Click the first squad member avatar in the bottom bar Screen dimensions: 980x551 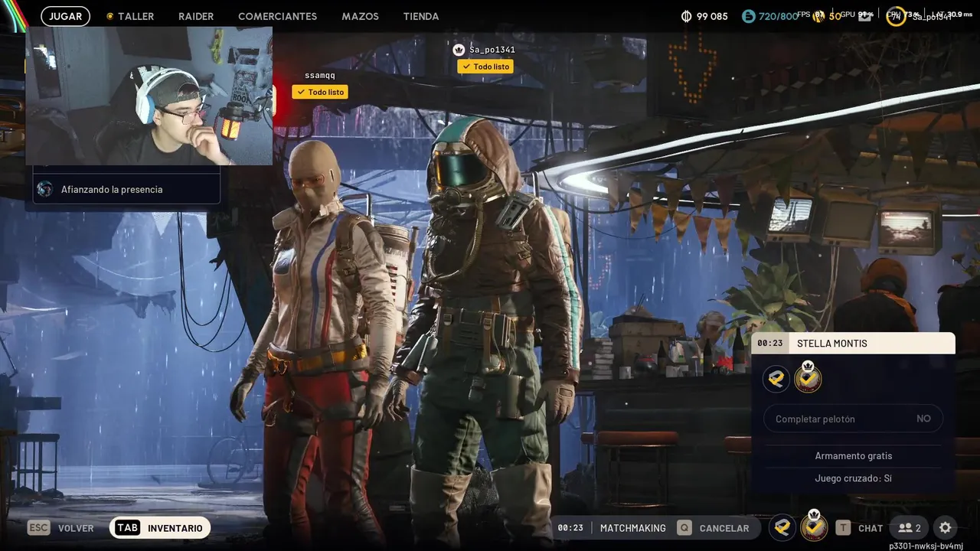click(782, 527)
